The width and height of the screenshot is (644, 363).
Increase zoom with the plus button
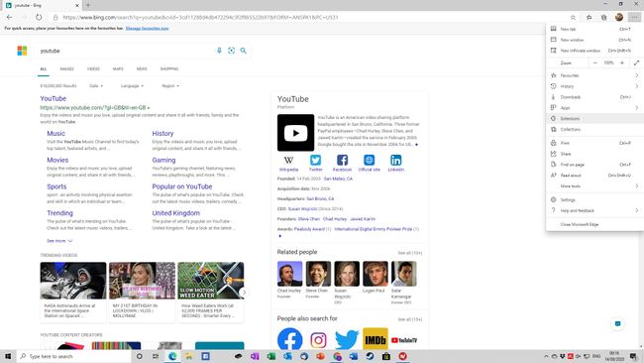pos(622,62)
